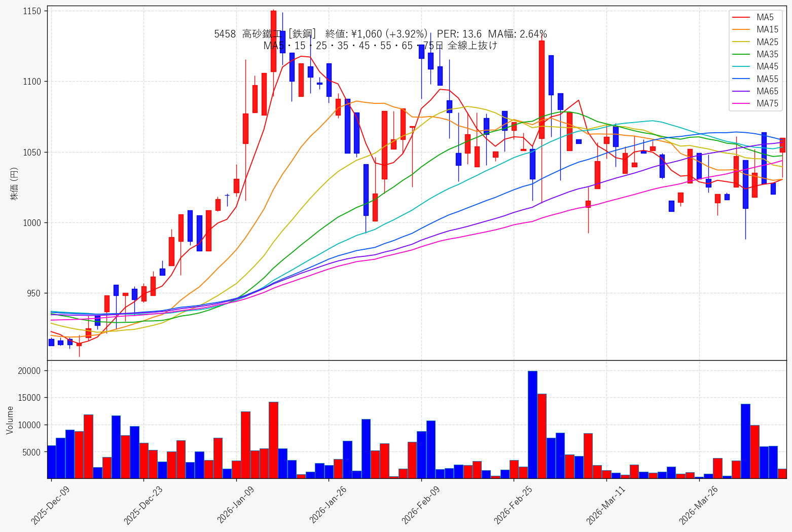Click the MA15 legend label
This screenshot has height=532, width=792.
click(x=767, y=30)
